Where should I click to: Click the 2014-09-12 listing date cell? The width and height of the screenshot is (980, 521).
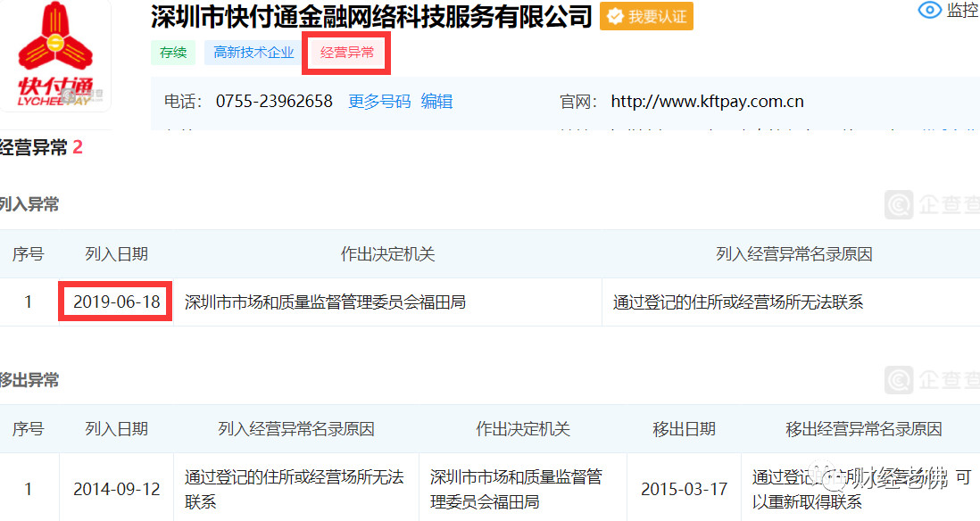pos(116,489)
